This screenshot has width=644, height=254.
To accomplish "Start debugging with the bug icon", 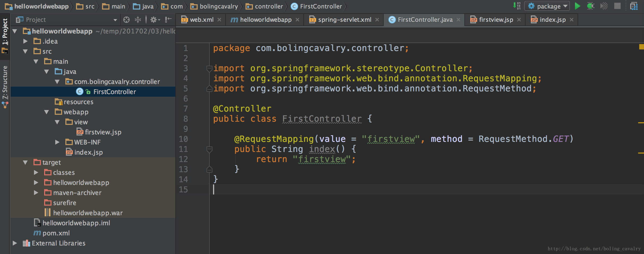I will 591,6.
